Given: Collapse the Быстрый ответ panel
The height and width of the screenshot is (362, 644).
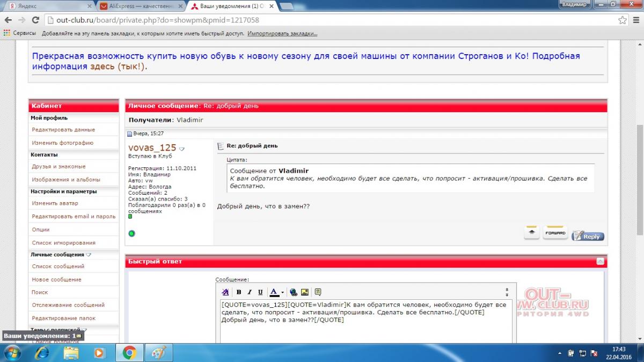Looking at the screenshot, I should 600,261.
